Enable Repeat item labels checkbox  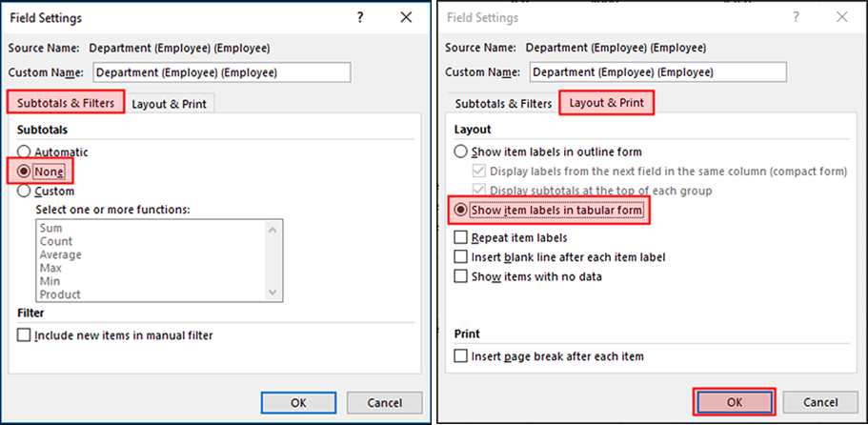pyautogui.click(x=462, y=237)
